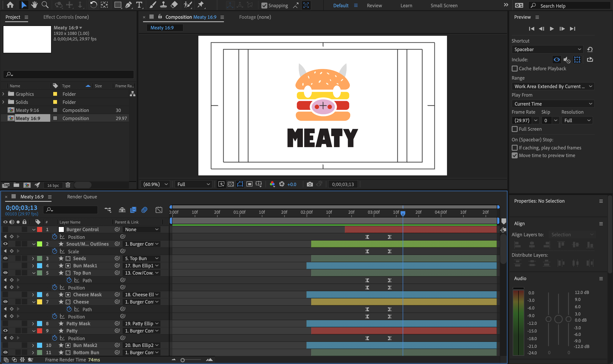Select the Roto Brush tool
Viewport: 613px width, 364px height.
(188, 5)
